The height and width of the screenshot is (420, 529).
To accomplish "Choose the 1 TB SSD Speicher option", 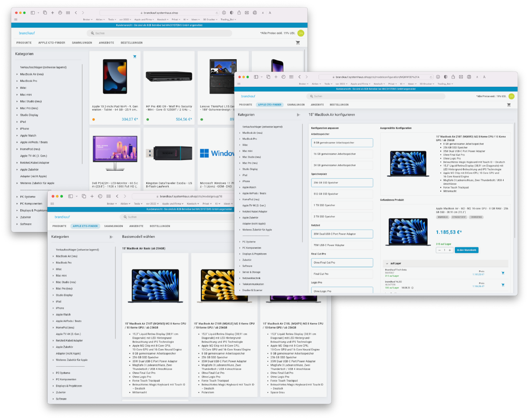I will point(342,205).
